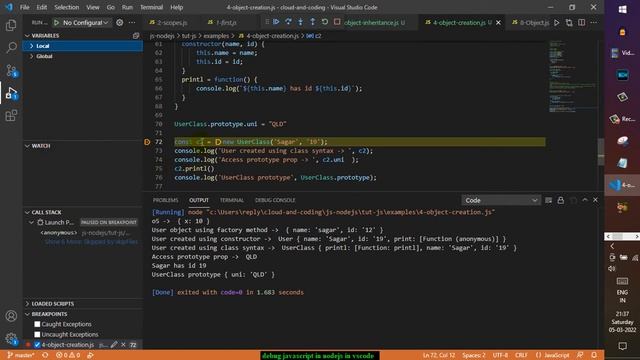The height and width of the screenshot is (360, 640).
Task: Open the Accounts menu icon
Action: click(x=11, y=316)
